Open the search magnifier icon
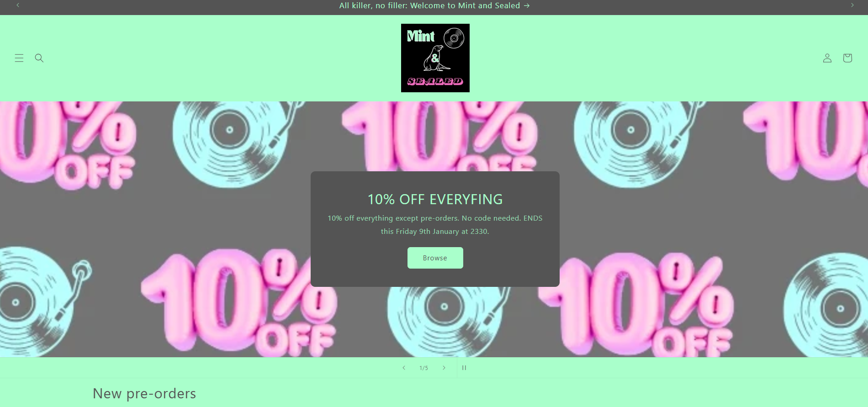 (39, 58)
